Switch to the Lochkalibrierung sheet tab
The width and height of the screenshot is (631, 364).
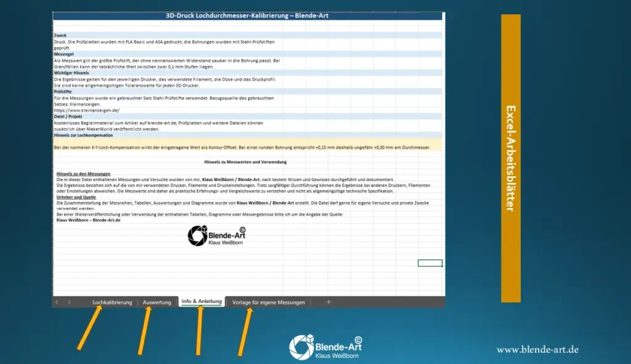pos(112,302)
